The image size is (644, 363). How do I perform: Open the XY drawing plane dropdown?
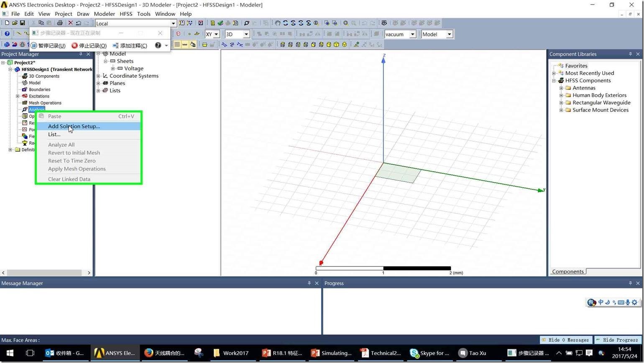coord(216,34)
